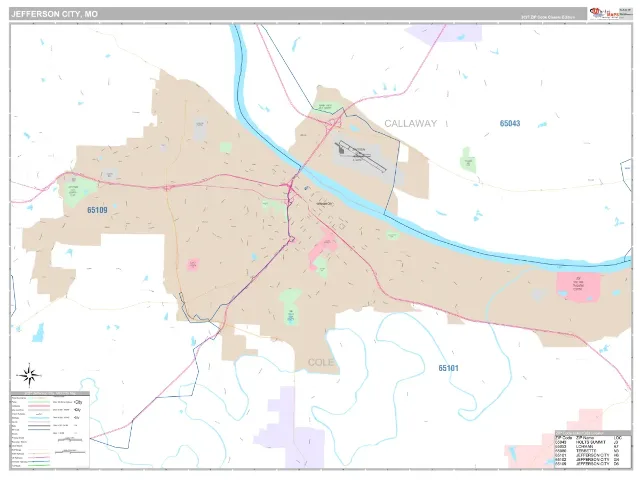Viewport: 640px width, 480px height.
Task: Click the airport runway symbol on the map
Action: (361, 157)
